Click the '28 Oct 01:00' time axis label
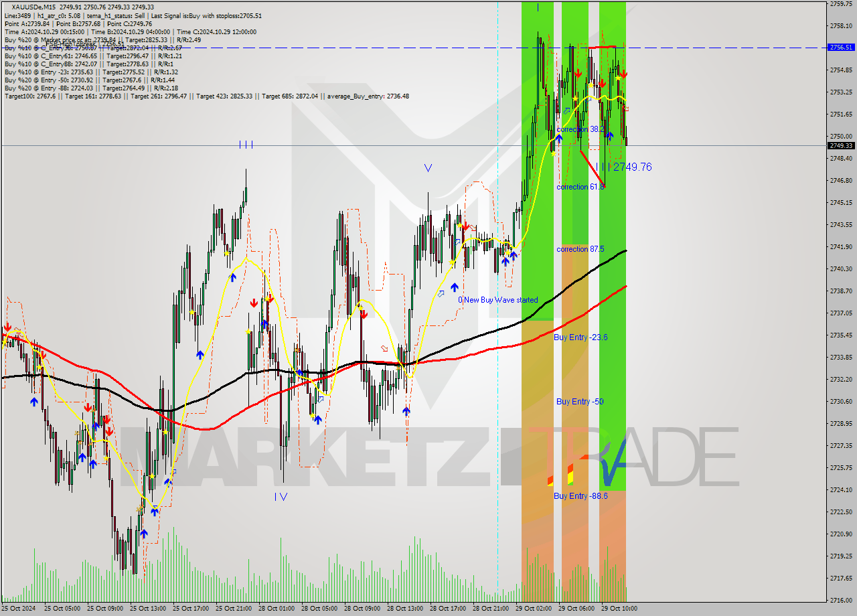 click(276, 609)
